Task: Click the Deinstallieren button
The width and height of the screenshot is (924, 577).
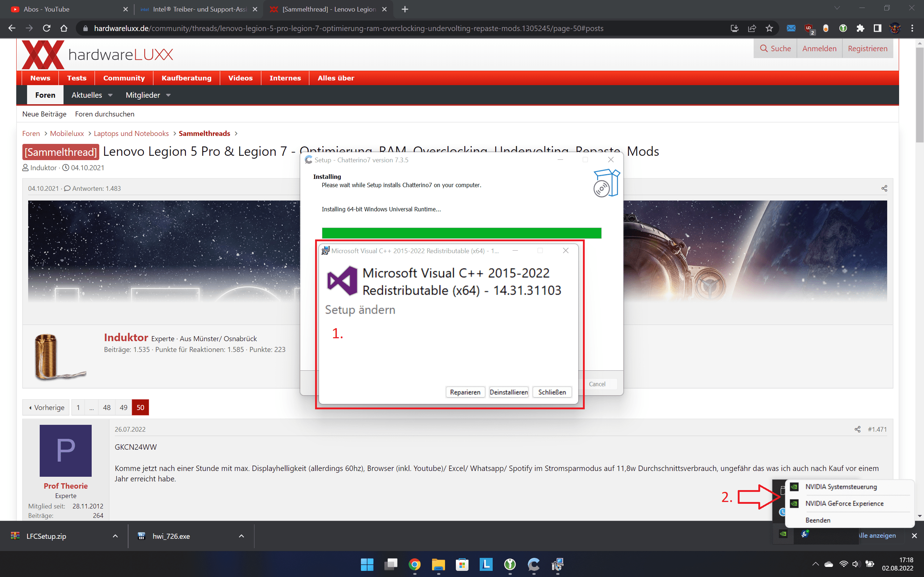Action: [509, 392]
